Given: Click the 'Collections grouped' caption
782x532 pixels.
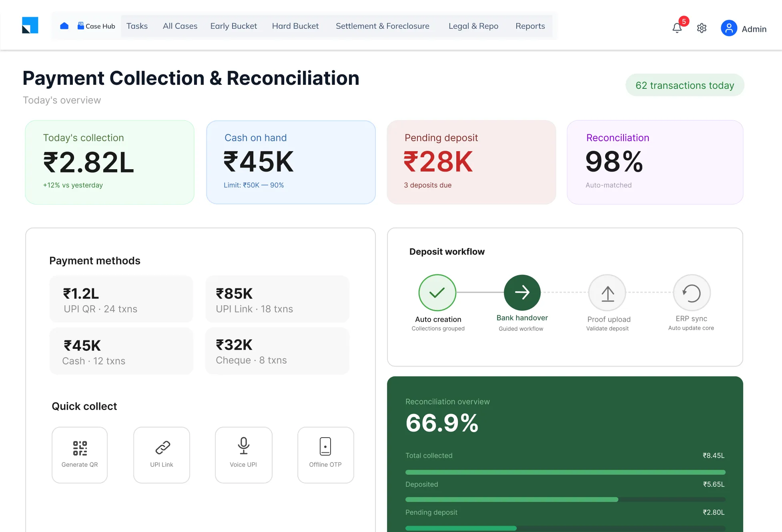Looking at the screenshot, I should click(438, 328).
